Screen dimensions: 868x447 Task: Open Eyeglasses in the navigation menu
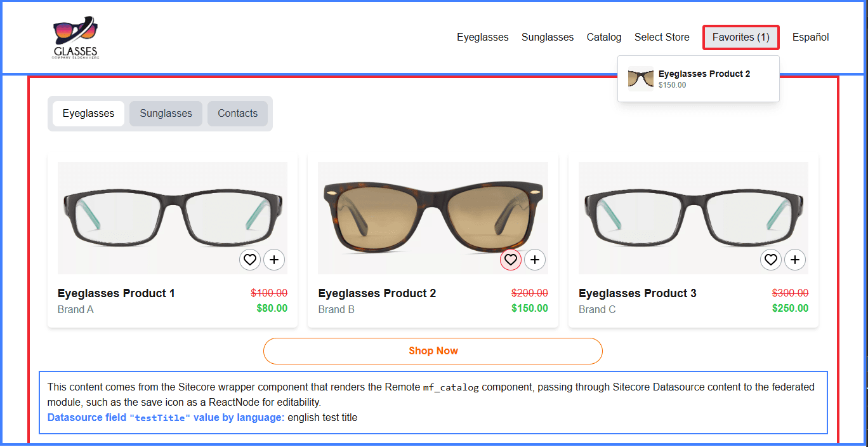[x=482, y=37]
